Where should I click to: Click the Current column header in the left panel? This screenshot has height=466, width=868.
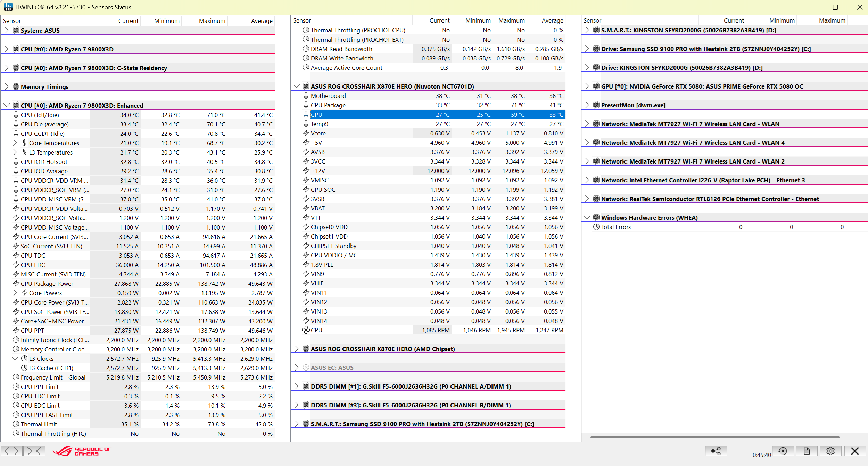pos(115,20)
